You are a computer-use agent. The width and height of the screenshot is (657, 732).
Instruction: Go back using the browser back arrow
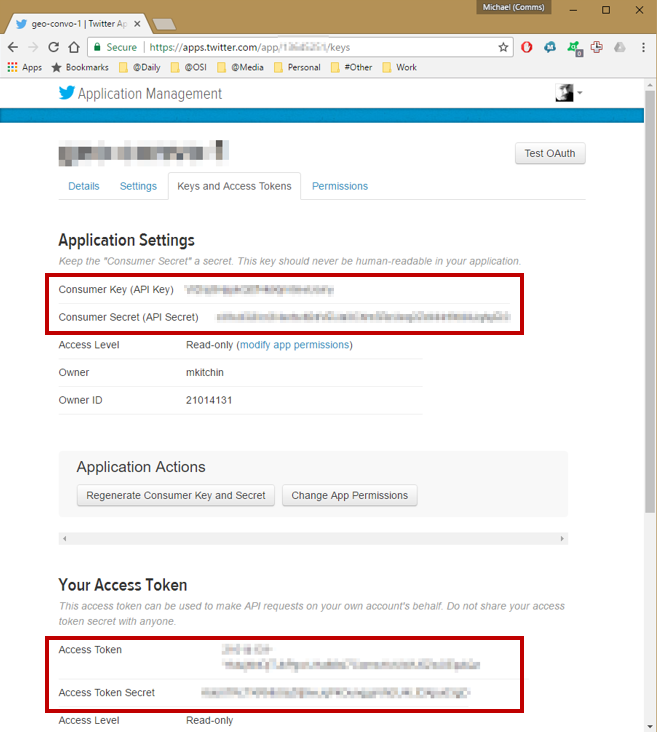13,47
